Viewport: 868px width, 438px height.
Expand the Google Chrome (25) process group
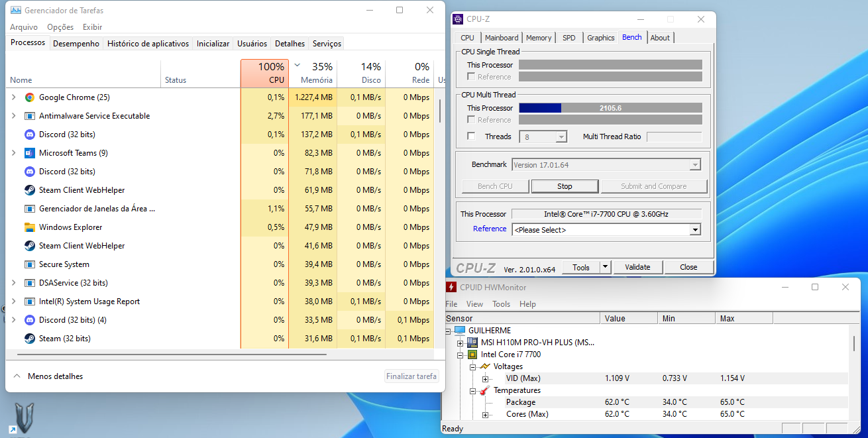coord(14,97)
